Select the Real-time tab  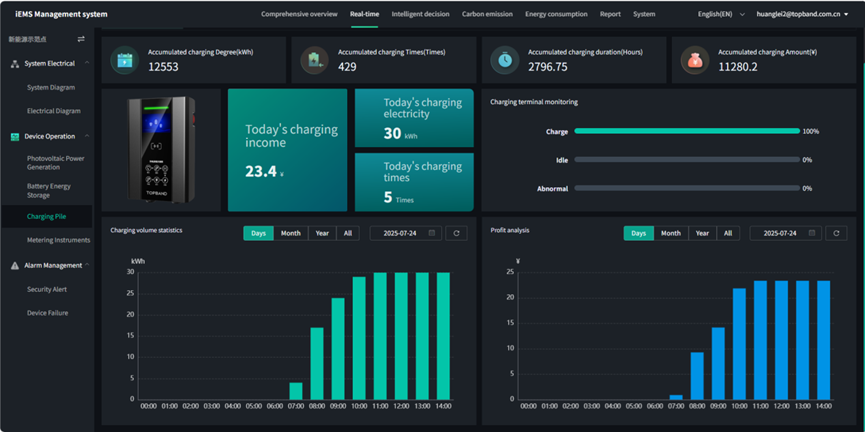tap(364, 14)
